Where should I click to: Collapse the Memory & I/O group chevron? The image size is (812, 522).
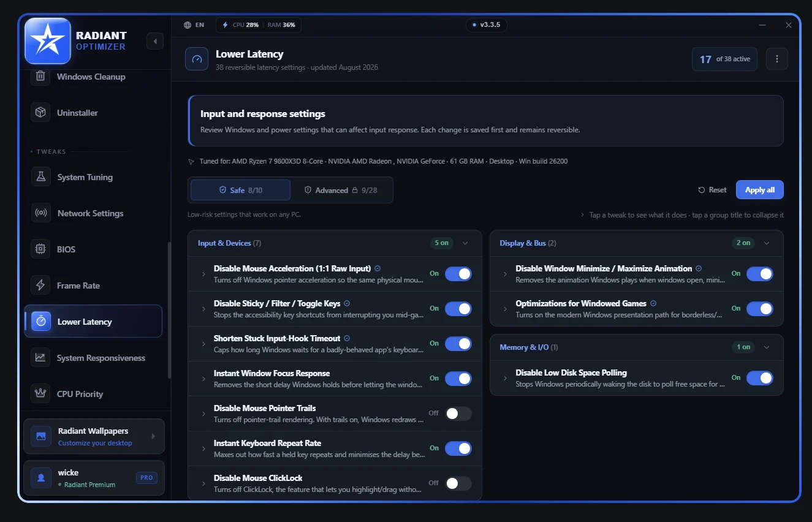pos(767,347)
